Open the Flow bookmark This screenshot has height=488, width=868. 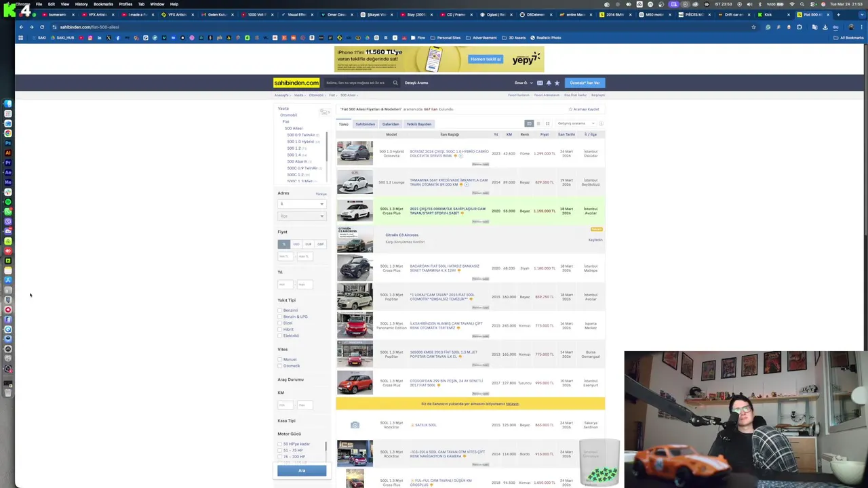point(418,38)
